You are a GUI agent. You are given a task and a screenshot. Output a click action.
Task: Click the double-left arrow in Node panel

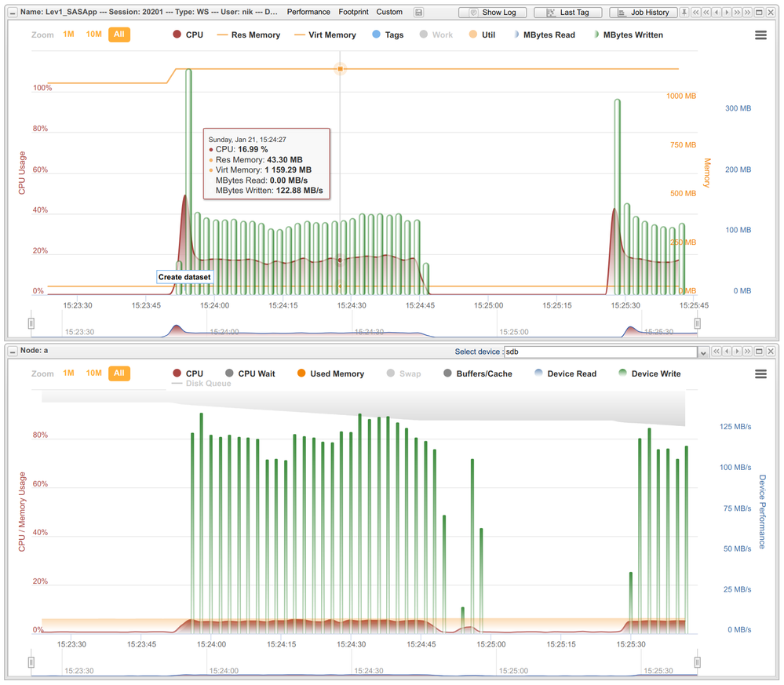tap(717, 352)
